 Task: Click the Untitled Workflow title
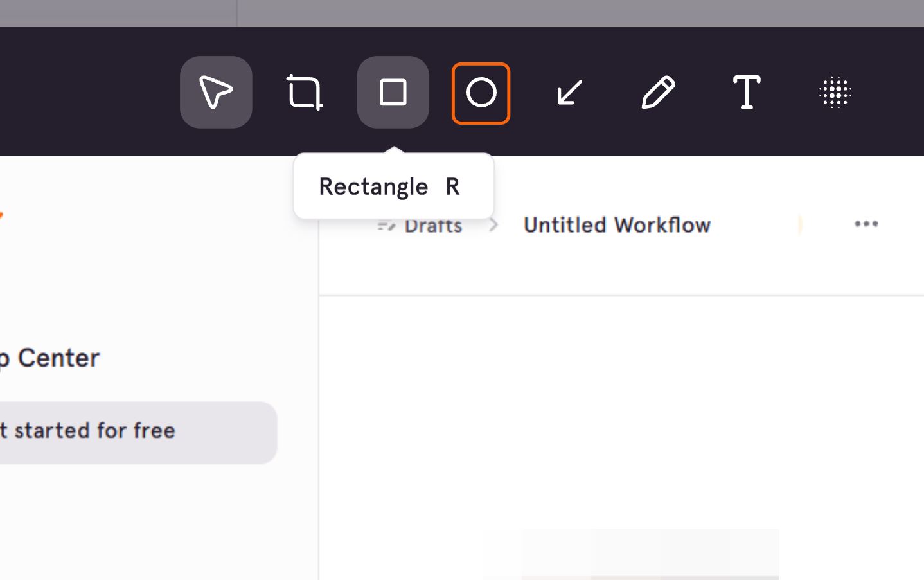point(617,225)
